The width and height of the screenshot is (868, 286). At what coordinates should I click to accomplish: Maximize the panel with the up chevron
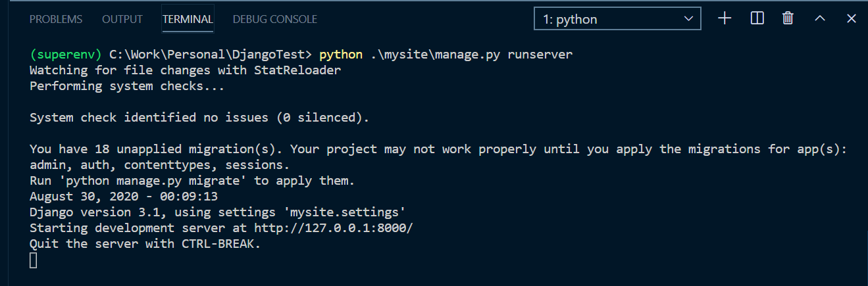[x=819, y=19]
